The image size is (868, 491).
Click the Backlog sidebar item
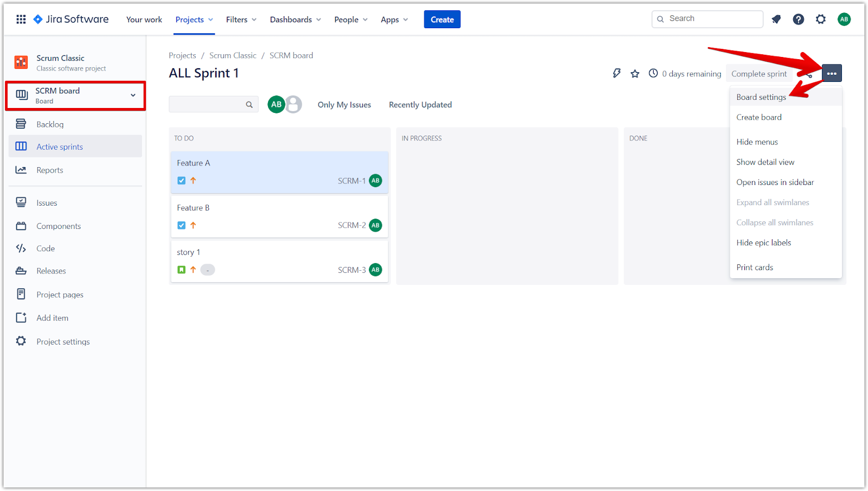tap(50, 124)
